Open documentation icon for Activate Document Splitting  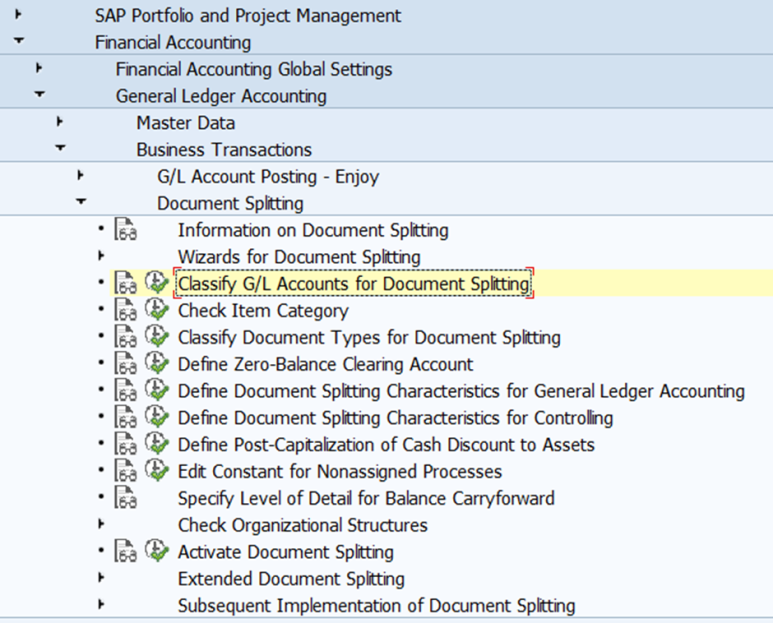click(x=126, y=551)
